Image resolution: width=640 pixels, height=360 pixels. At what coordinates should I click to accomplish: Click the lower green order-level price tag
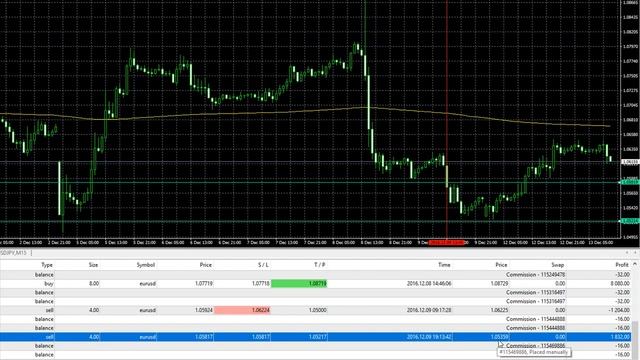[x=630, y=221]
